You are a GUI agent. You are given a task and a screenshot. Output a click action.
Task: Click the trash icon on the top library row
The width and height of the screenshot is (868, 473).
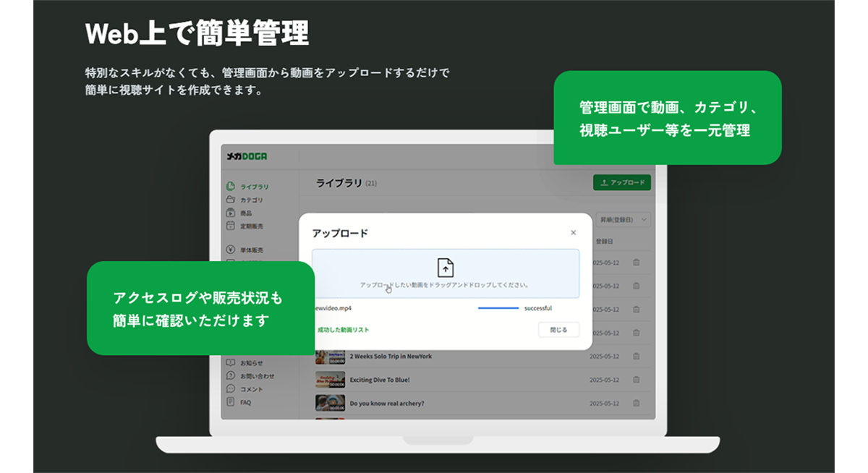coord(635,263)
